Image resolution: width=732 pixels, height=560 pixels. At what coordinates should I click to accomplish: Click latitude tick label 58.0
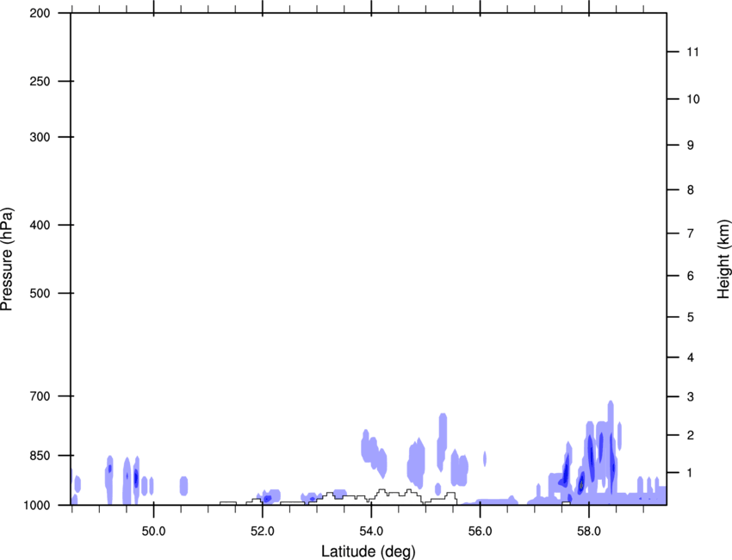(x=589, y=532)
